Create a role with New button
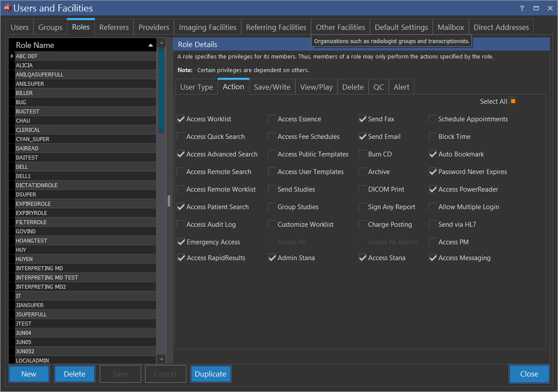Image resolution: width=558 pixels, height=392 pixels. (x=29, y=374)
